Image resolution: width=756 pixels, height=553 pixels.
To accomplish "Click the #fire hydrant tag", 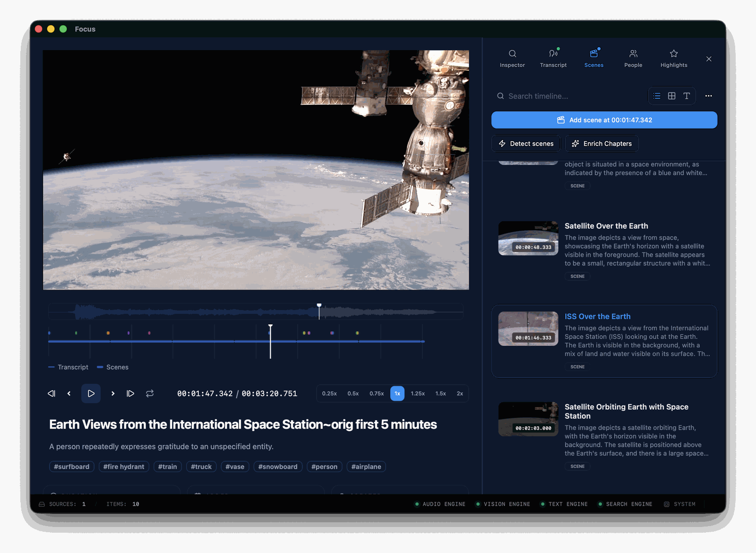I will 124,467.
